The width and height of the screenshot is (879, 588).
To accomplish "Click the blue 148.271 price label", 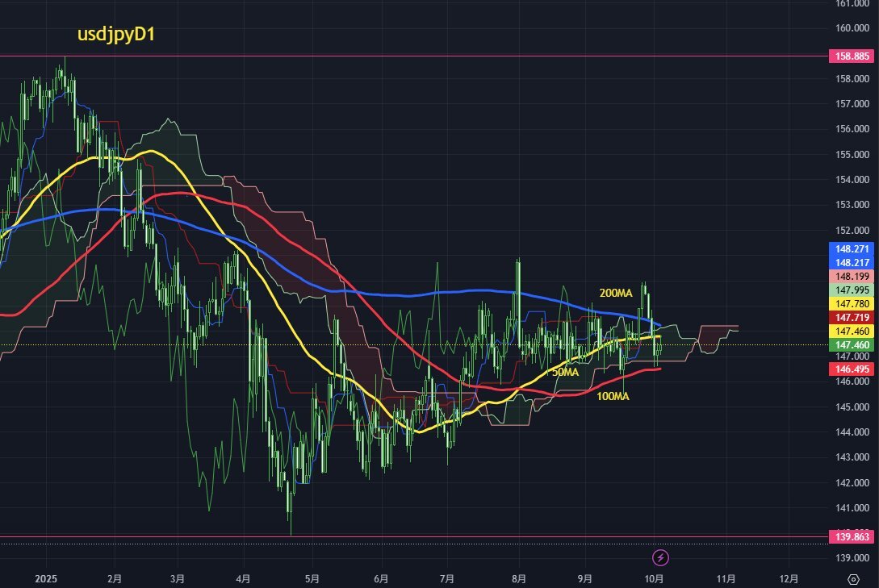I will [852, 248].
